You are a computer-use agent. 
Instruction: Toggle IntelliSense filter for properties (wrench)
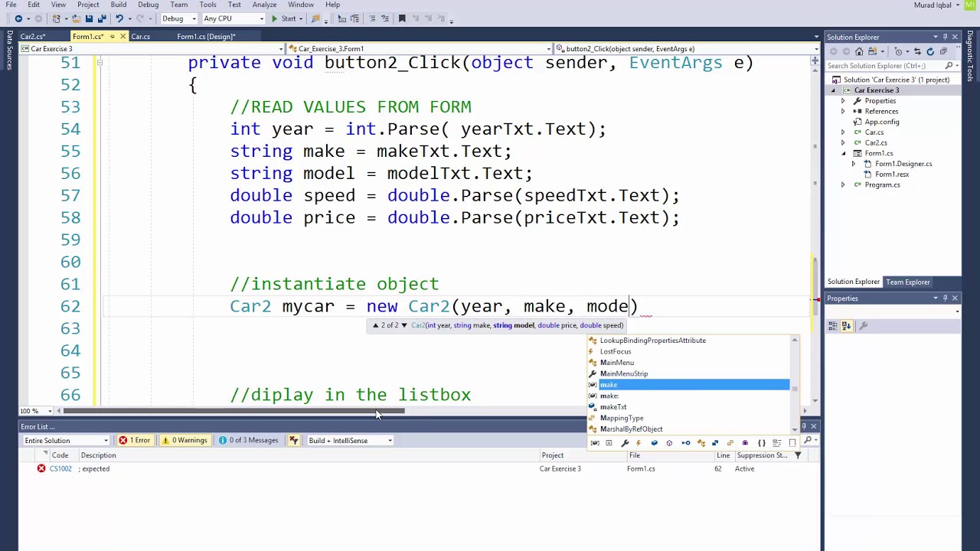pos(625,443)
